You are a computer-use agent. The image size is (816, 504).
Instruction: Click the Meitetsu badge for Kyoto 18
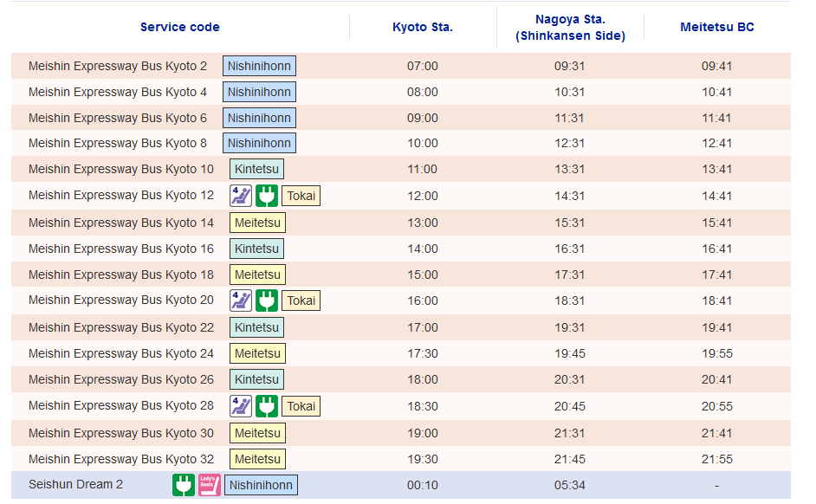(257, 275)
